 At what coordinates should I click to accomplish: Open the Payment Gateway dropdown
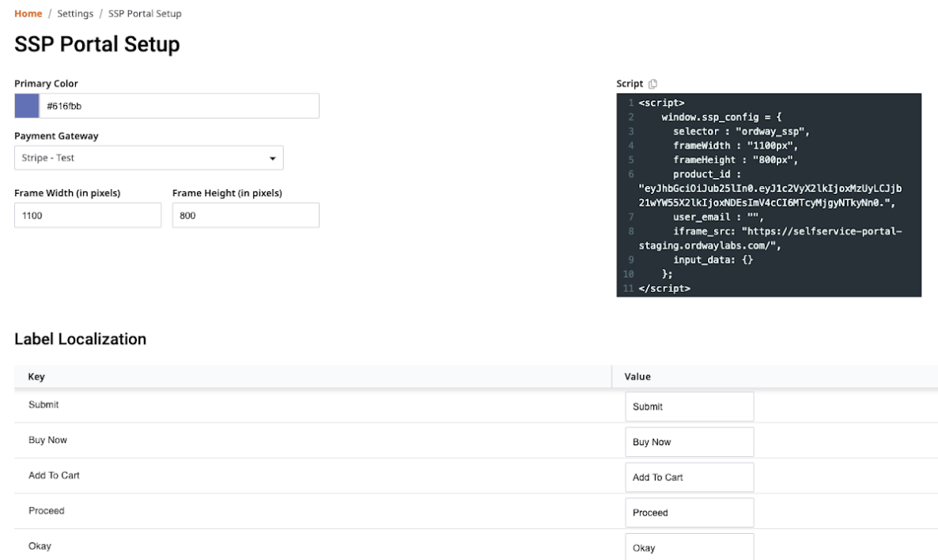pyautogui.click(x=149, y=158)
